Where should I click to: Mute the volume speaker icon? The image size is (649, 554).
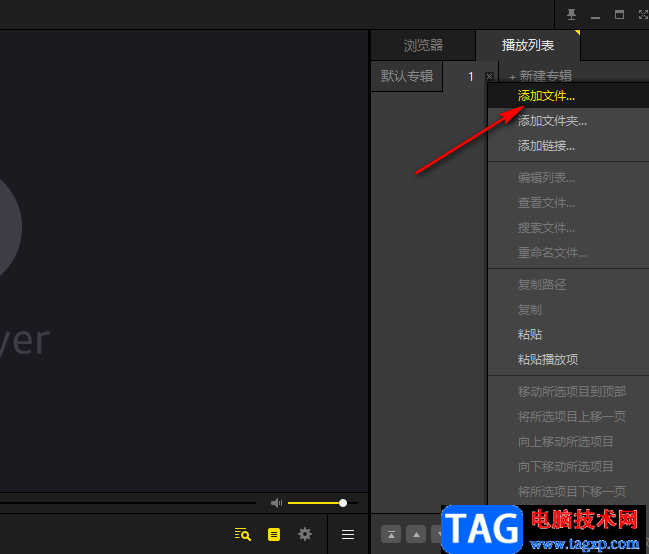(276, 503)
